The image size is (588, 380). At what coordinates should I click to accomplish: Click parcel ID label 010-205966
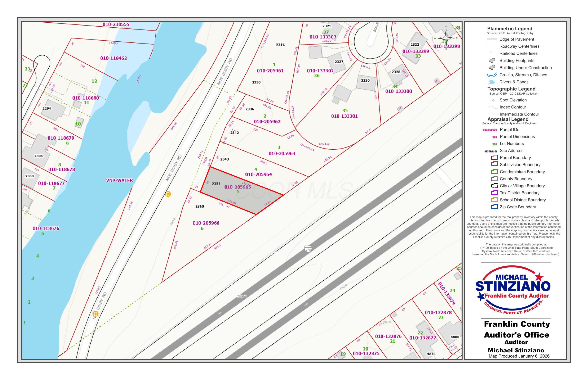tap(206, 223)
